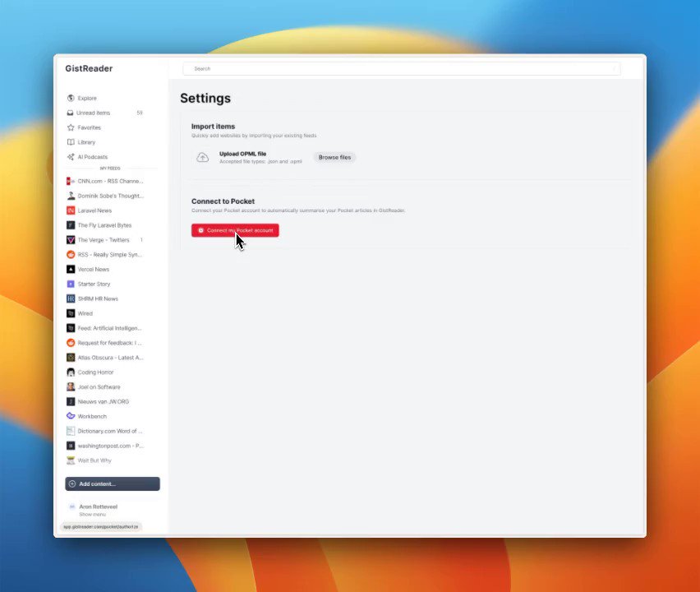Viewport: 700px width, 592px height.
Task: Click Connect my Pocket account
Action: 235,230
